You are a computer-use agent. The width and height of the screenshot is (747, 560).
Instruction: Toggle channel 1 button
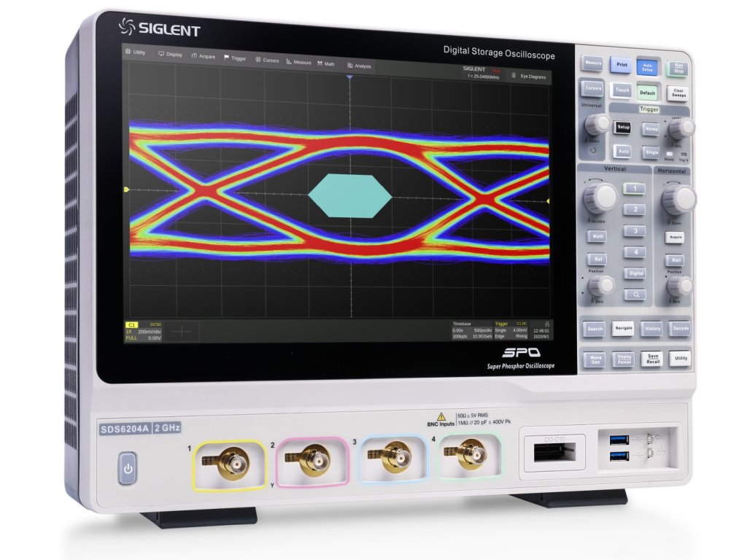635,189
